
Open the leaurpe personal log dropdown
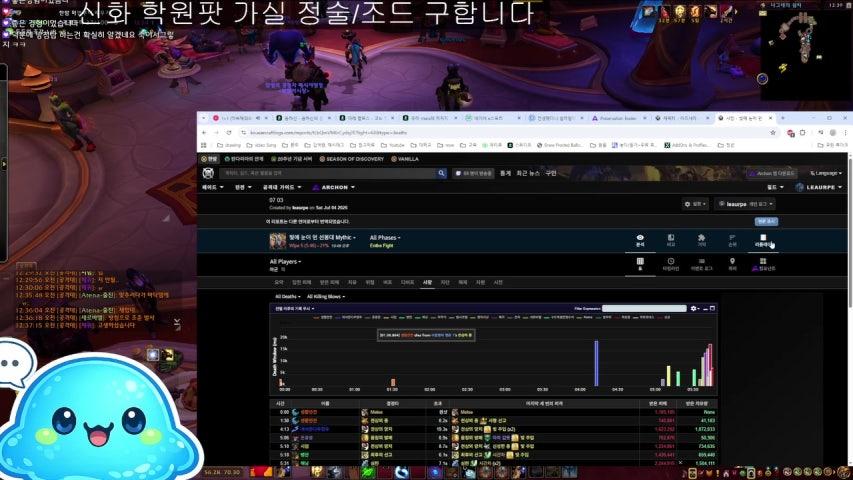(x=745, y=204)
